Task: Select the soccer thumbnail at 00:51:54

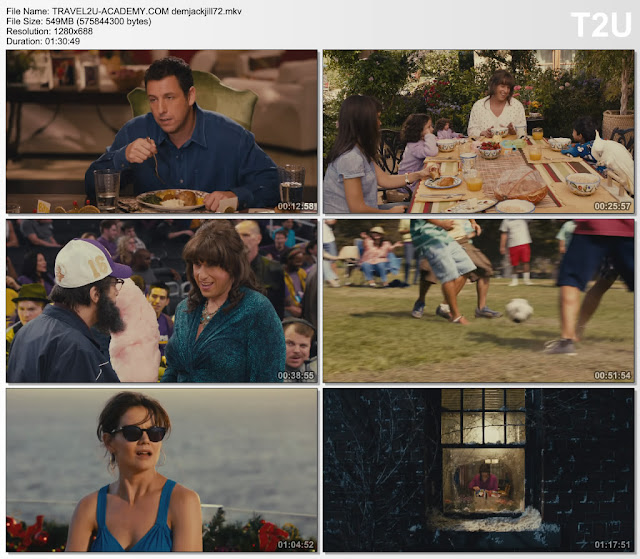Action: click(479, 301)
